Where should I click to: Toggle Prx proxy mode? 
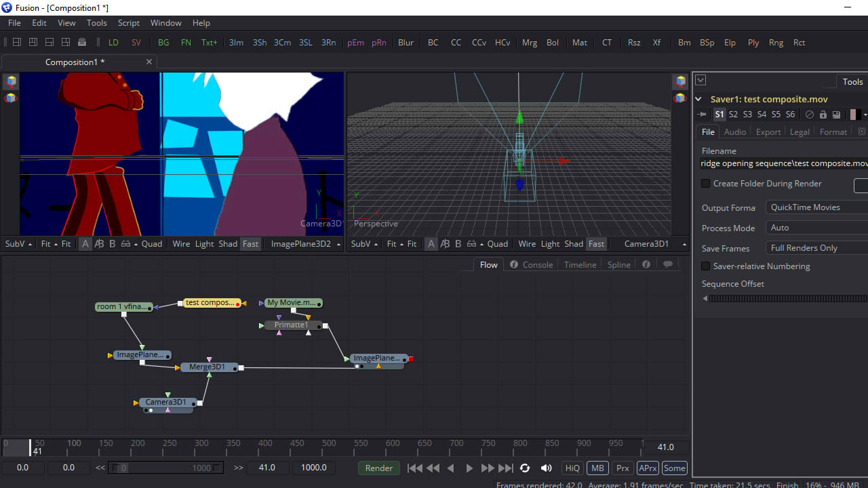623,468
